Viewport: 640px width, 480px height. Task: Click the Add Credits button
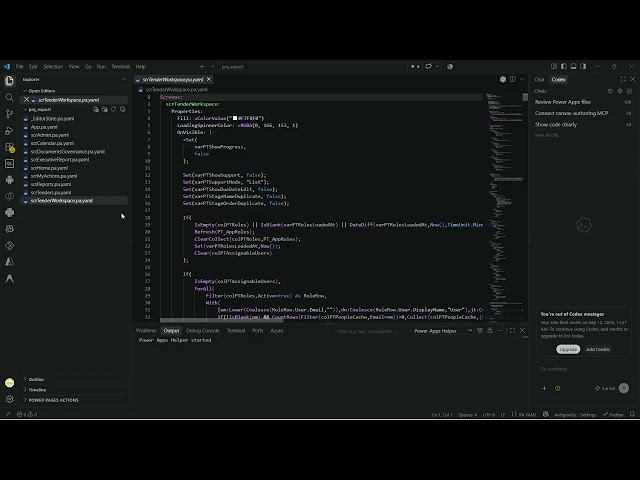click(x=598, y=349)
